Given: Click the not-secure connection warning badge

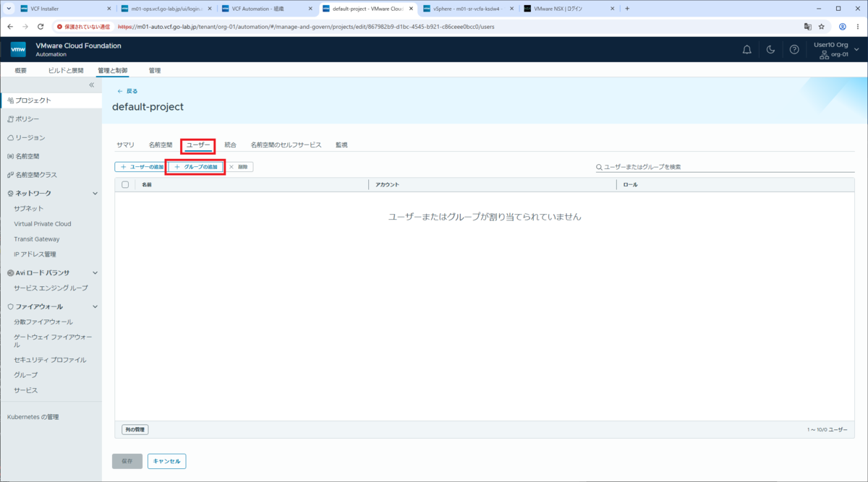Looking at the screenshot, I should (x=84, y=26).
